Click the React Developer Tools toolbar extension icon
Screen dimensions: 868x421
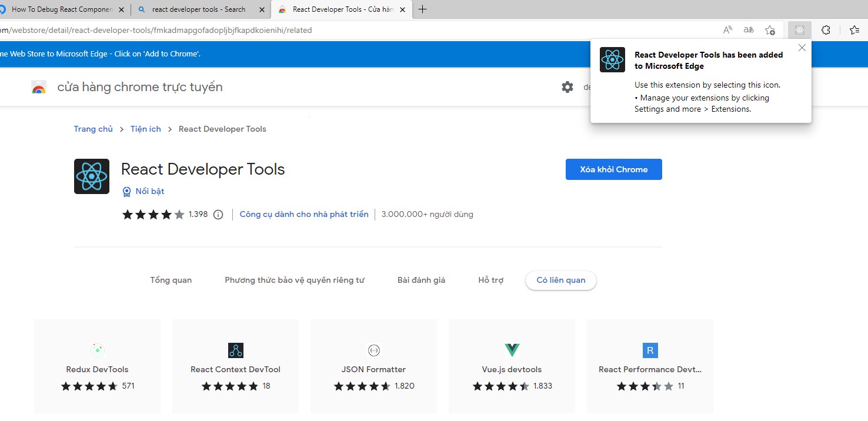point(799,30)
